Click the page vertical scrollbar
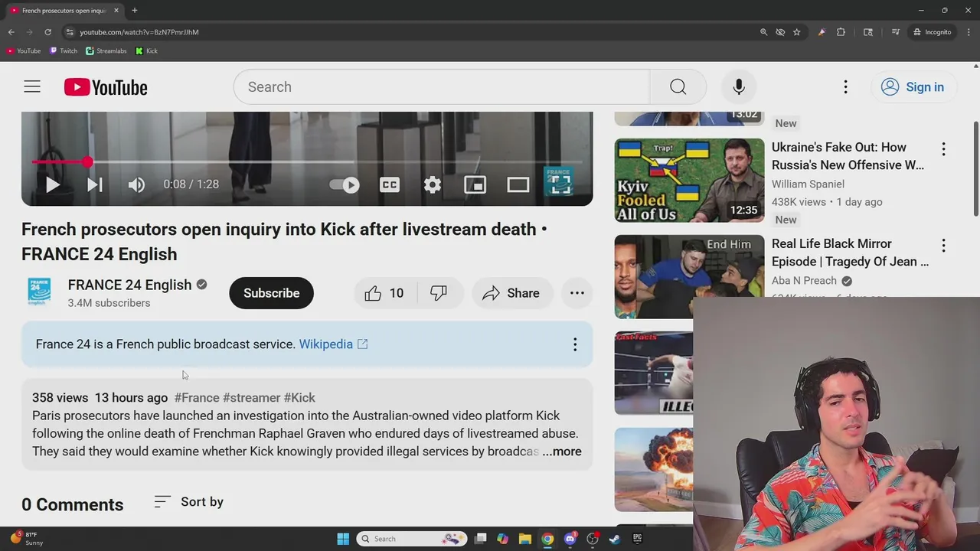The image size is (980, 551). [x=975, y=168]
